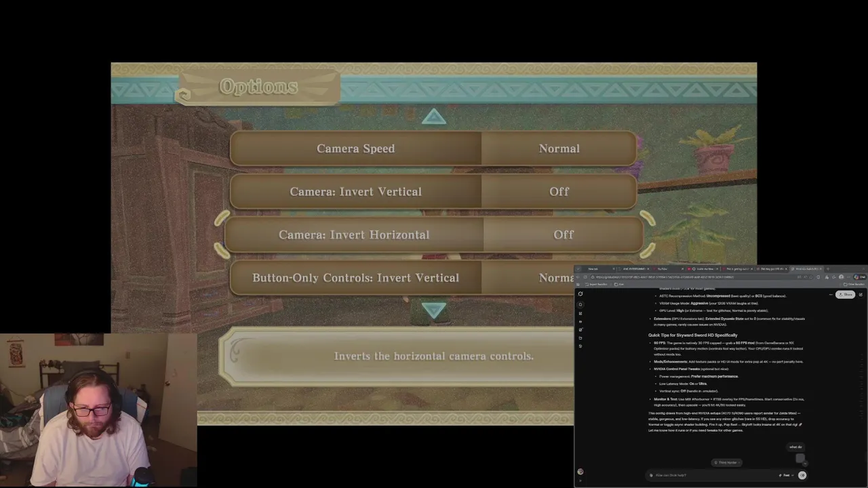Click the up arrow above the options list
Image resolution: width=868 pixels, height=488 pixels.
(434, 117)
